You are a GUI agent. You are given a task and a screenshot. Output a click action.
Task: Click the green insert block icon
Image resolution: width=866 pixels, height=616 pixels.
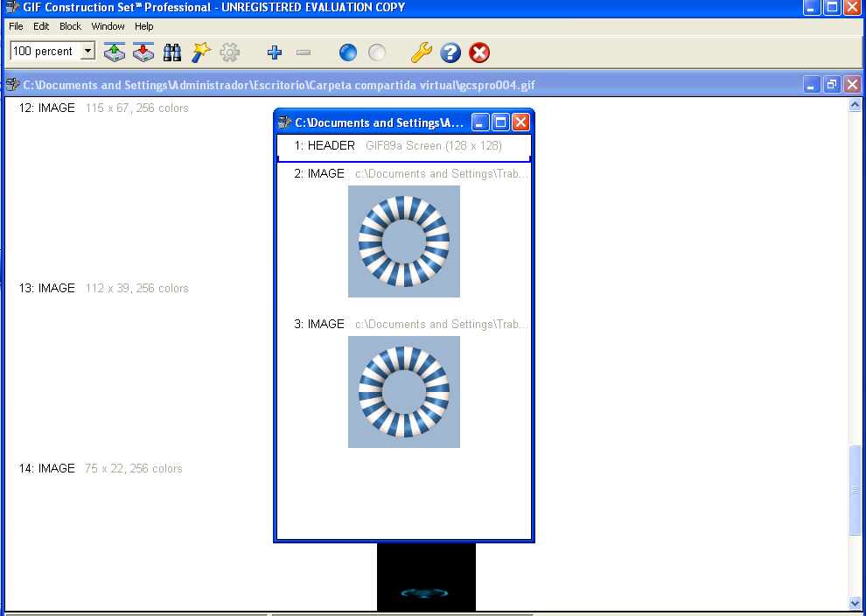click(x=115, y=52)
